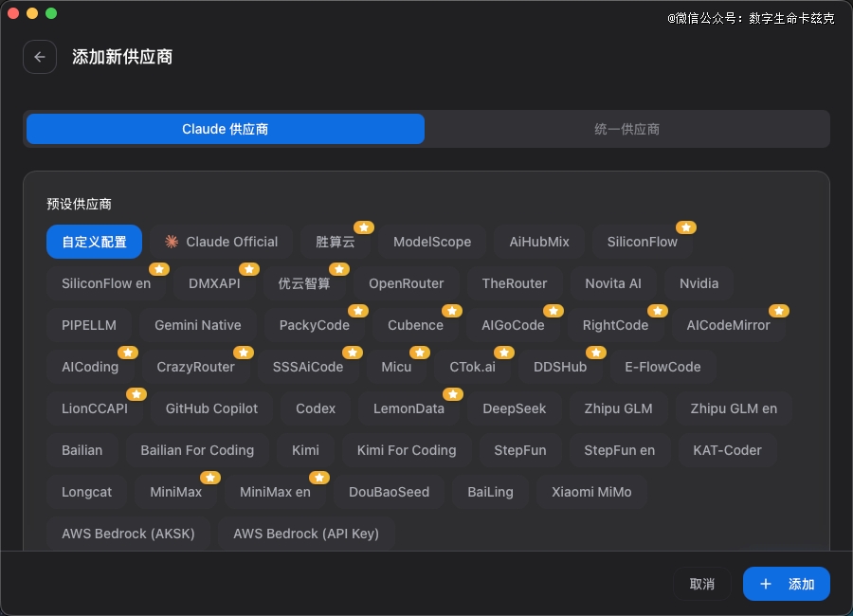The height and width of the screenshot is (616, 853).
Task: Choose the DeepSeek preset
Action: [514, 408]
